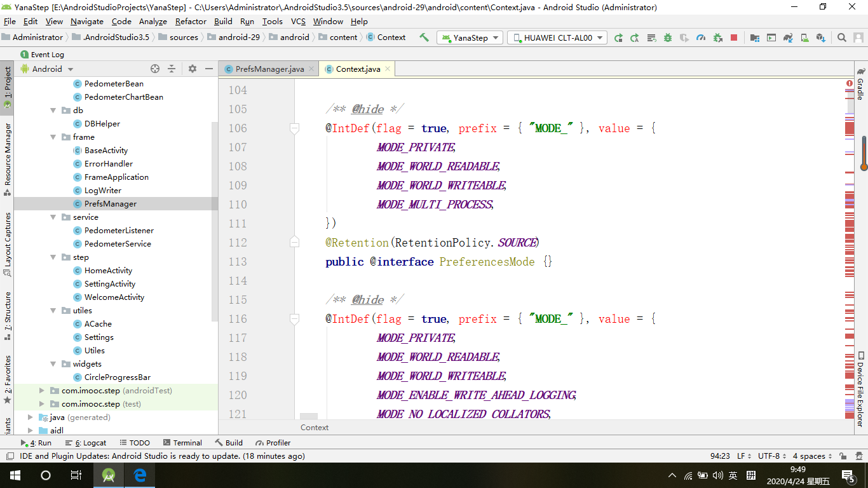The width and height of the screenshot is (868, 488).
Task: Fold the code block at line 106
Action: coord(294,128)
